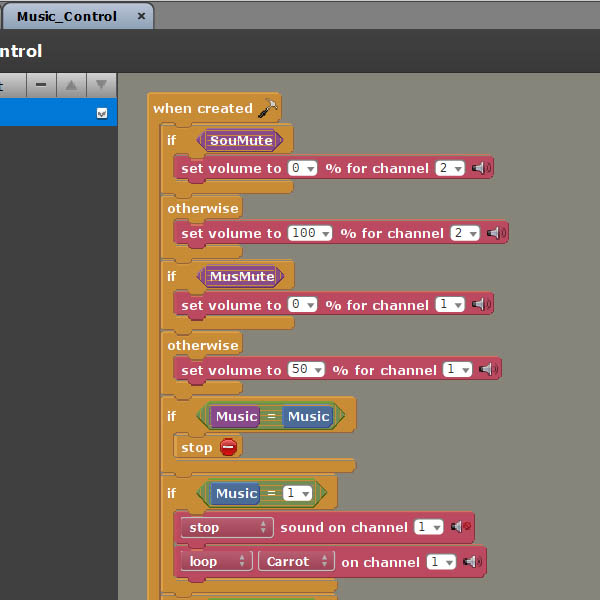Open the loop mode dropdown

click(x=216, y=562)
